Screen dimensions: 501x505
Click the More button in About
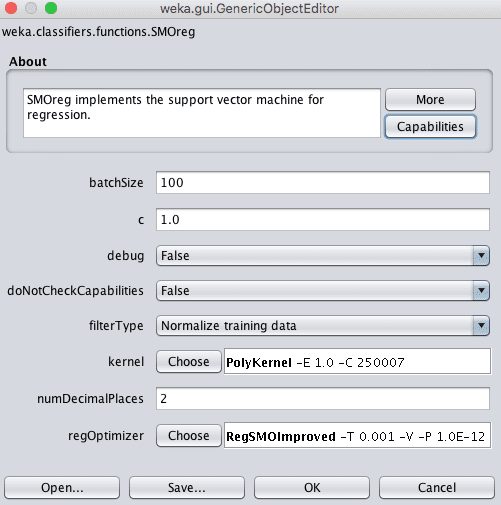[x=430, y=99]
